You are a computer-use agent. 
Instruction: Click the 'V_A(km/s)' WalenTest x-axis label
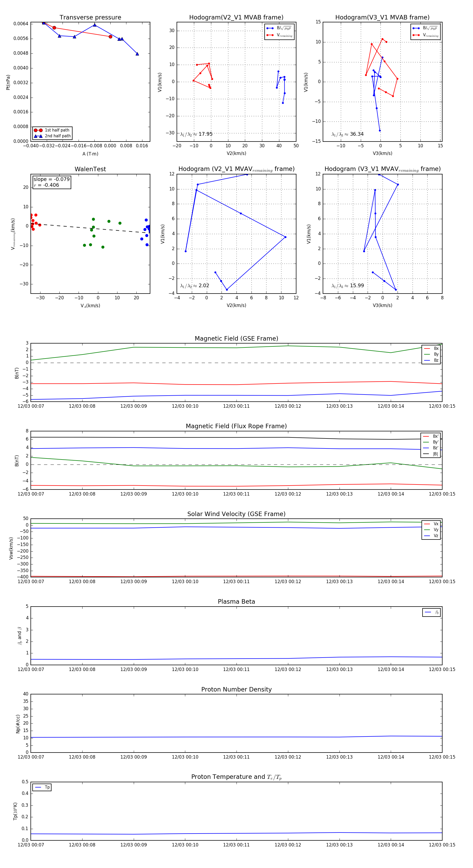click(x=90, y=306)
